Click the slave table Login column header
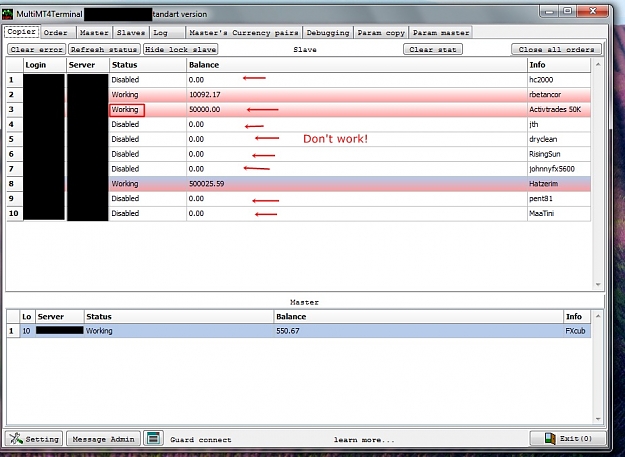 [x=45, y=65]
